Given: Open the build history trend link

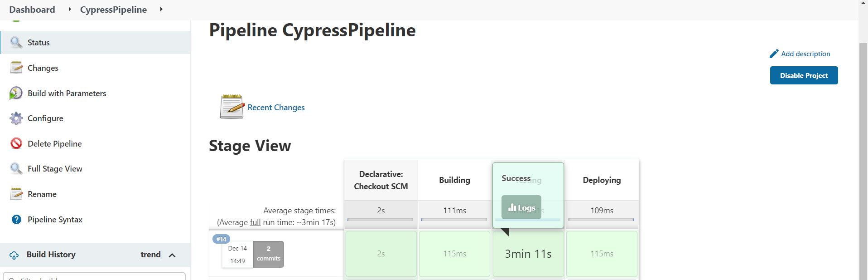Looking at the screenshot, I should point(150,255).
